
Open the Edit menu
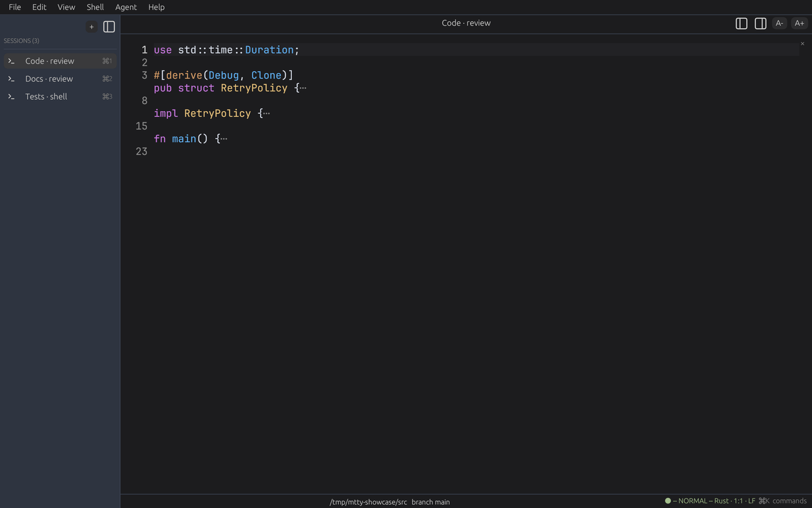coord(39,7)
